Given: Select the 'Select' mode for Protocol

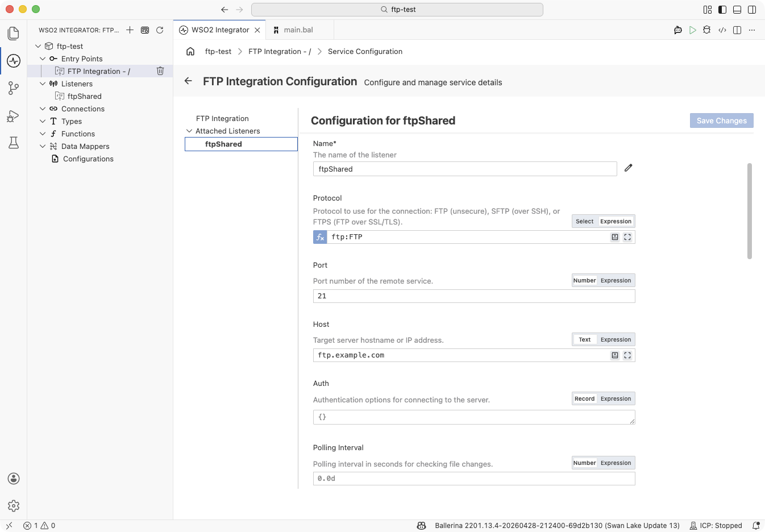Looking at the screenshot, I should 584,222.
